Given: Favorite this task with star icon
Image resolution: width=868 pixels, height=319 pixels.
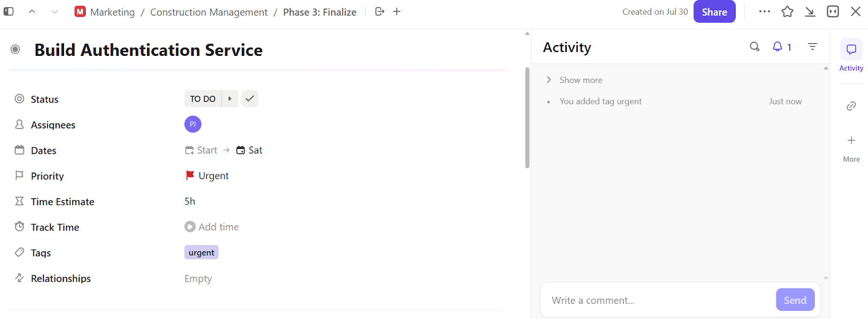Looking at the screenshot, I should click(x=787, y=11).
